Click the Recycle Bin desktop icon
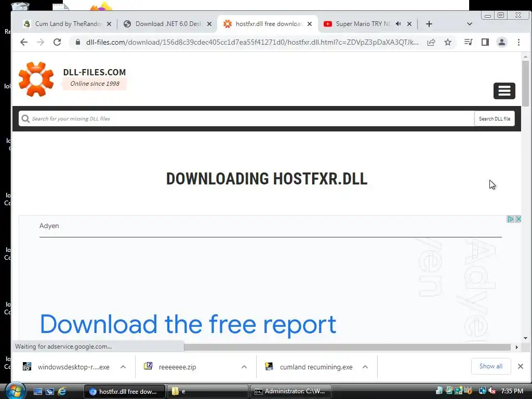The image size is (532, 399). tap(20, 6)
